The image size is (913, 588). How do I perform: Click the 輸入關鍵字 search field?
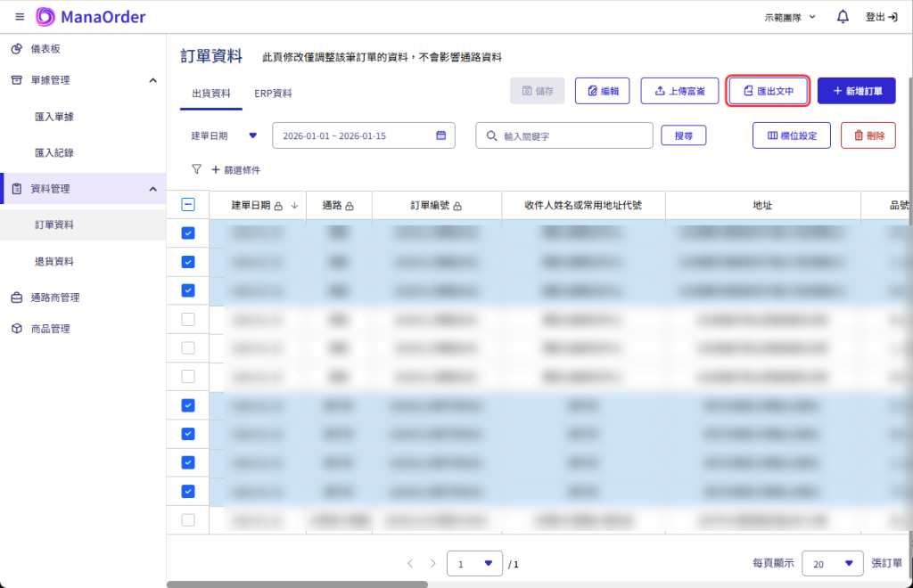point(571,135)
